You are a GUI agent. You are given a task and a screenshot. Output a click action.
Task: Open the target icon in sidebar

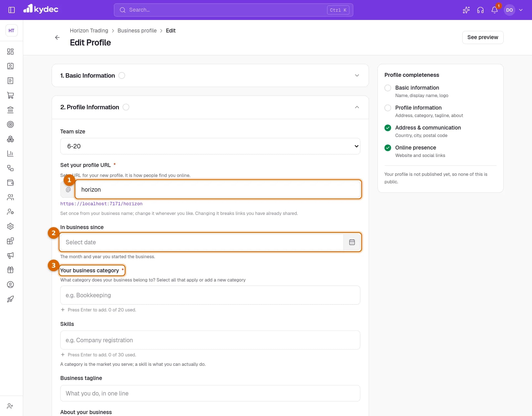[x=10, y=125]
